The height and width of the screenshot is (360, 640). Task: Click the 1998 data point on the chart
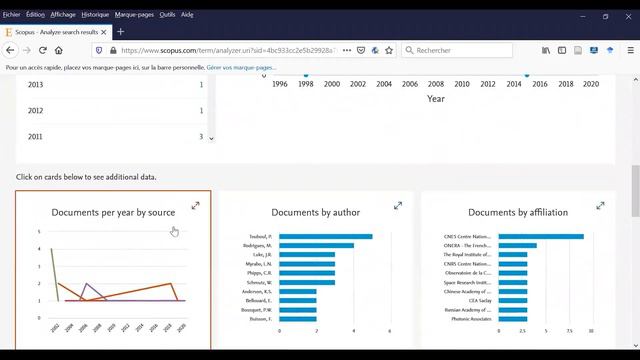pos(306,75)
